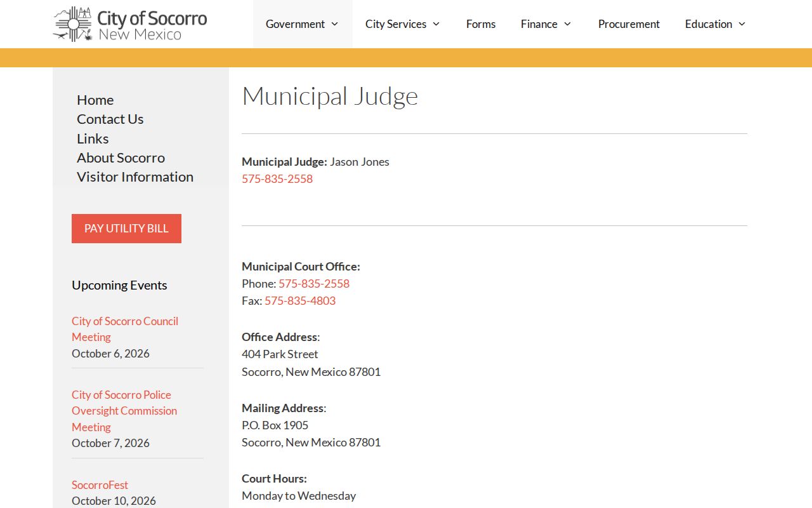Select the Mailing Address label
This screenshot has height=508, width=812.
point(283,408)
